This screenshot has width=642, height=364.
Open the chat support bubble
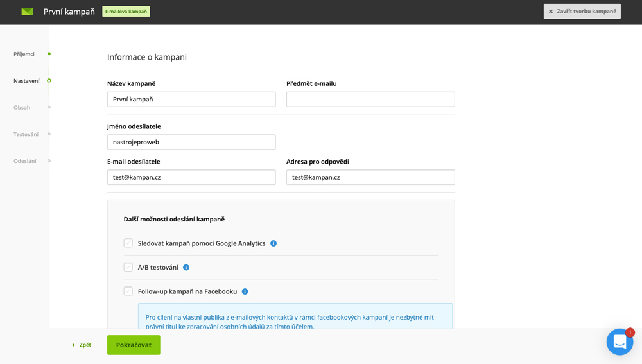tap(620, 342)
